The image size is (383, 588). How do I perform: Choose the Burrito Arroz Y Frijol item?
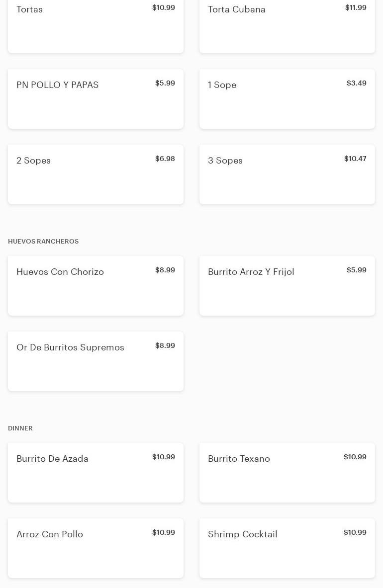pos(251,272)
